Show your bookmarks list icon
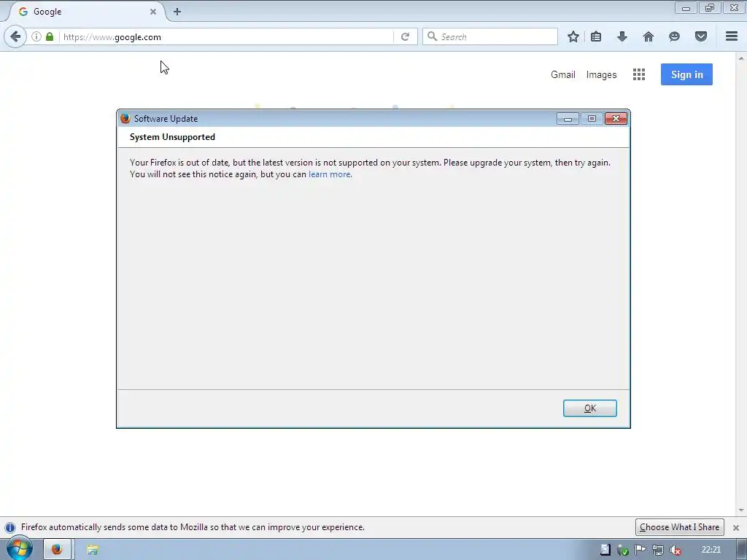Screen dimensions: 747x560 point(596,36)
